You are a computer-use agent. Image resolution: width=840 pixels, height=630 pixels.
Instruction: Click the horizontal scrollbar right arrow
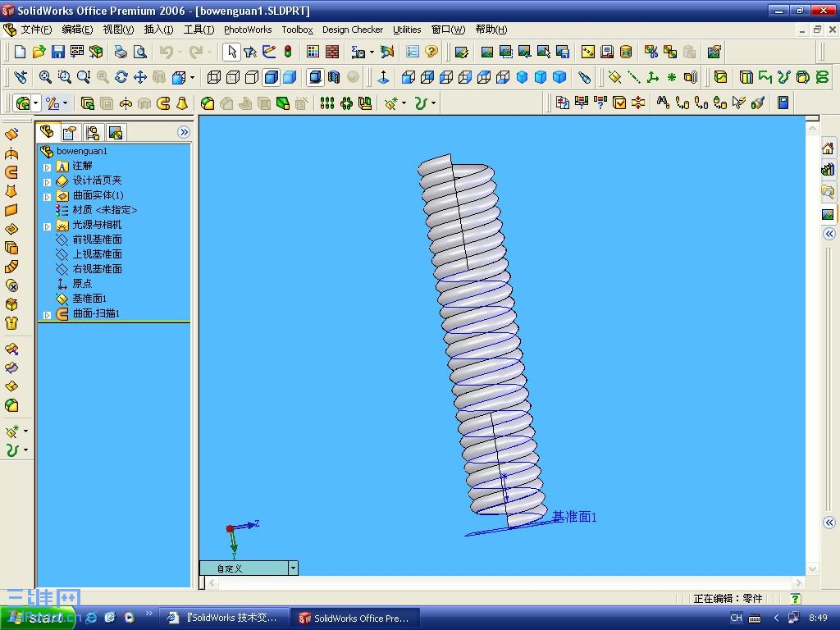[x=799, y=582]
